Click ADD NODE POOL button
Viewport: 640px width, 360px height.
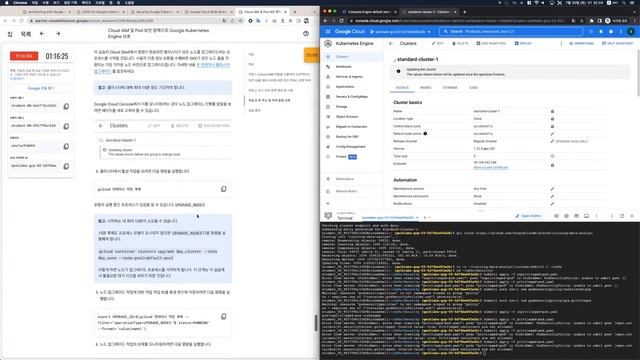[491, 43]
